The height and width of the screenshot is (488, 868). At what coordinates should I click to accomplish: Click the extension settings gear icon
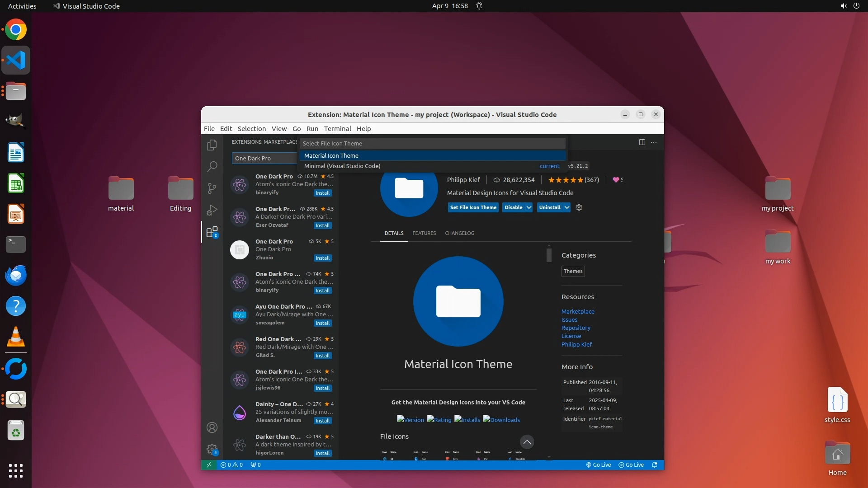(x=579, y=207)
